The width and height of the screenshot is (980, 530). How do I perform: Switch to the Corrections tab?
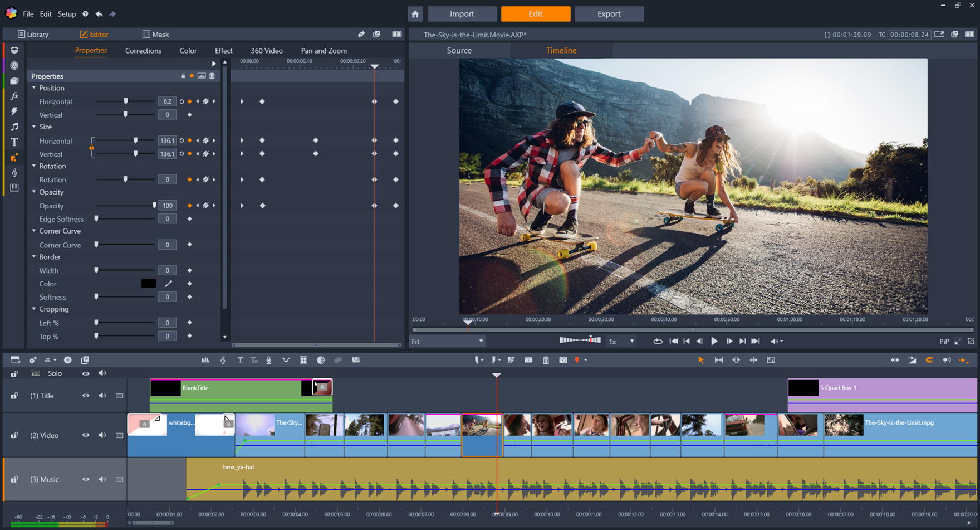click(x=143, y=51)
